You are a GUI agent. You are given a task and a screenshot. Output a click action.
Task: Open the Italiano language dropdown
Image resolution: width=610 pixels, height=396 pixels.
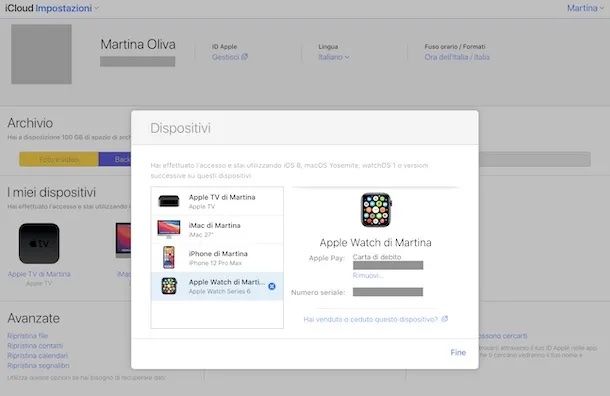click(334, 57)
